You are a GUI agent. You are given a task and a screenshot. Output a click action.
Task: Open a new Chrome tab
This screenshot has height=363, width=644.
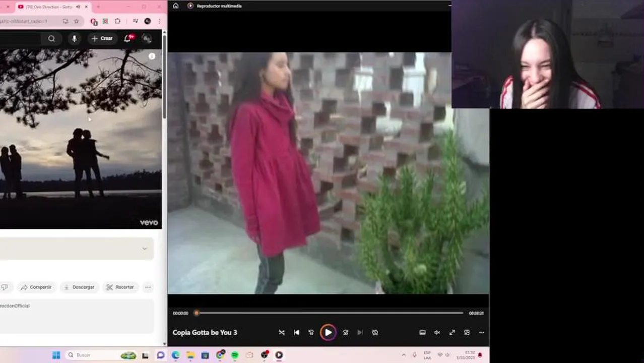click(98, 7)
